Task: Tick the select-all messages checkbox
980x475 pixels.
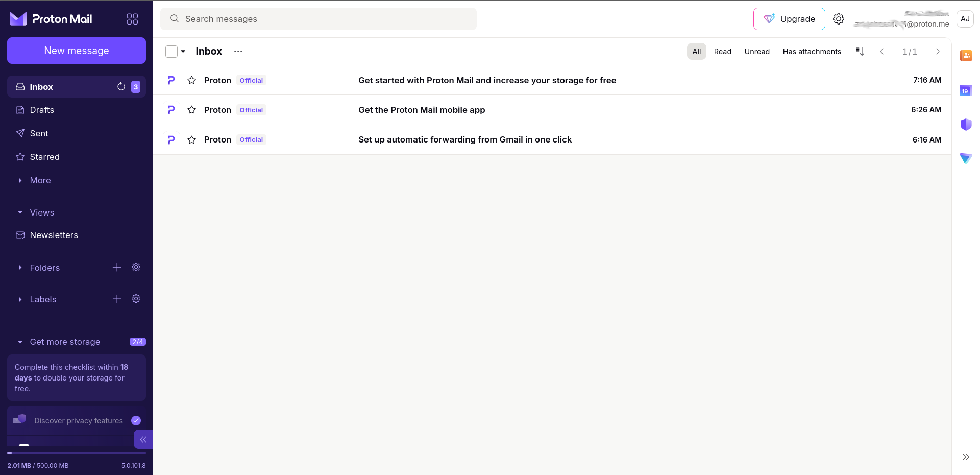Action: click(x=171, y=52)
